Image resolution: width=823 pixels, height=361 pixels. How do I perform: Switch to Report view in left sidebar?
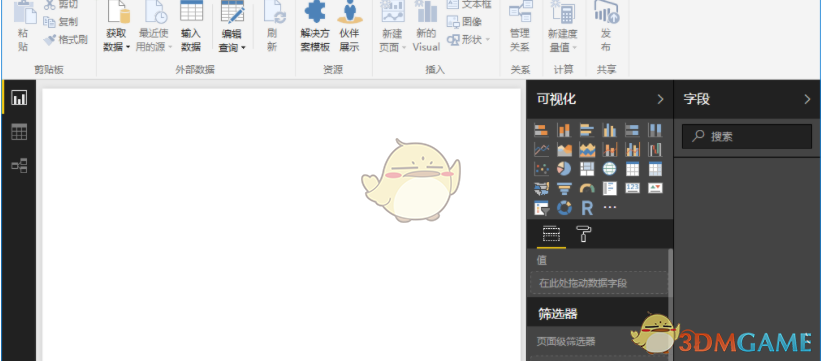pyautogui.click(x=19, y=98)
